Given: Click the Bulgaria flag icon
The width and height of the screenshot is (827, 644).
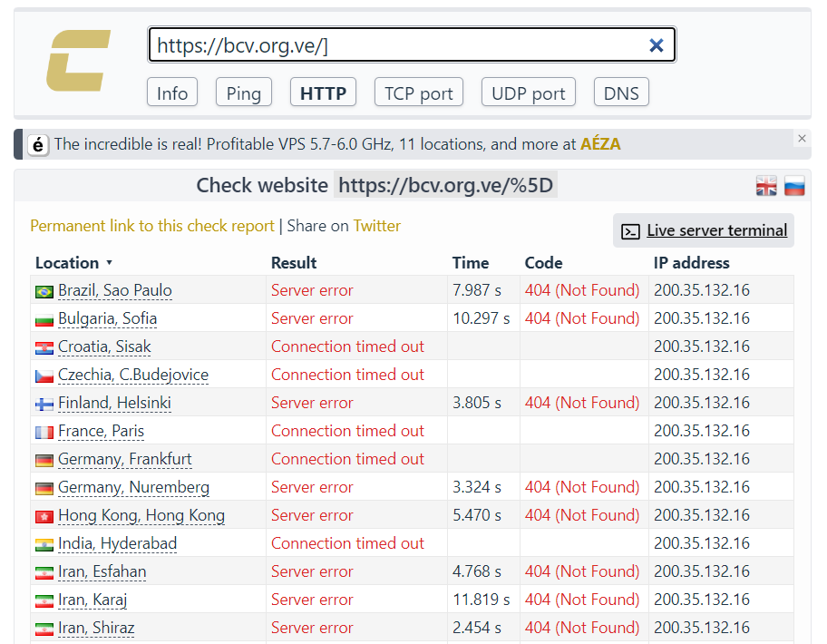Looking at the screenshot, I should (44, 319).
